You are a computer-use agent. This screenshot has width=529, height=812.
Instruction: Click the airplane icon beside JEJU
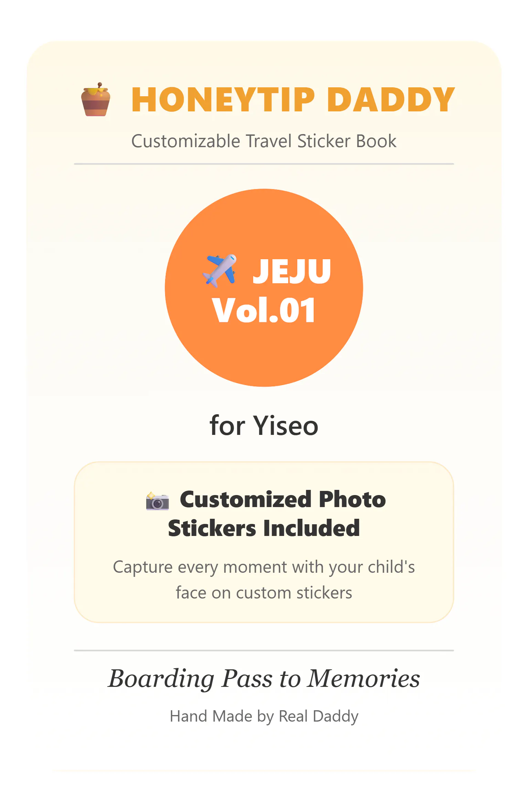pyautogui.click(x=220, y=271)
